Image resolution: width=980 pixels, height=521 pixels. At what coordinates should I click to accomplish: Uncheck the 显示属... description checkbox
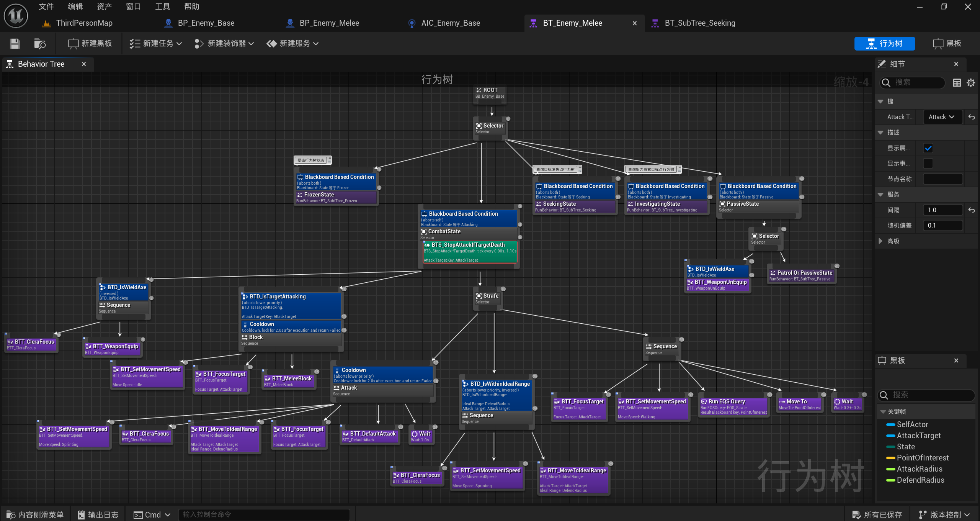point(928,148)
